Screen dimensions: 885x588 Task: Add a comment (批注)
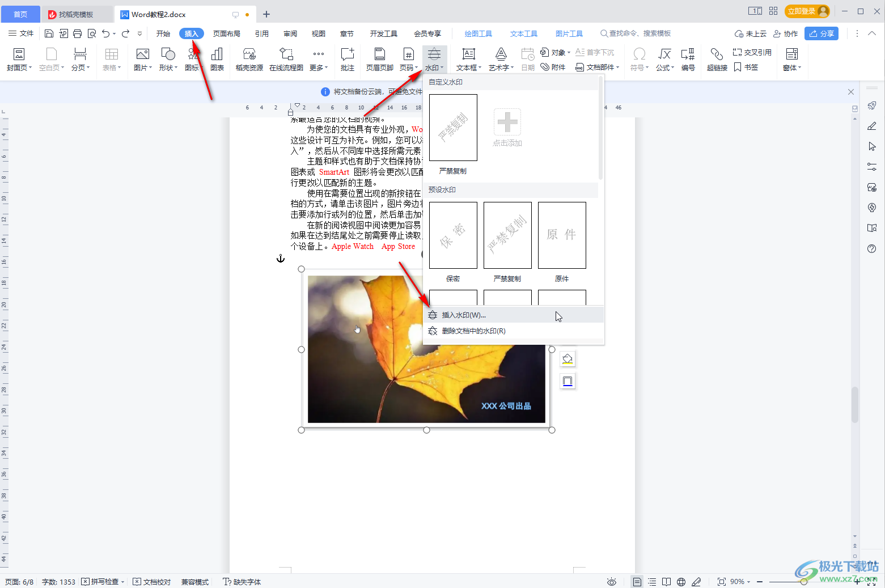[348, 59]
